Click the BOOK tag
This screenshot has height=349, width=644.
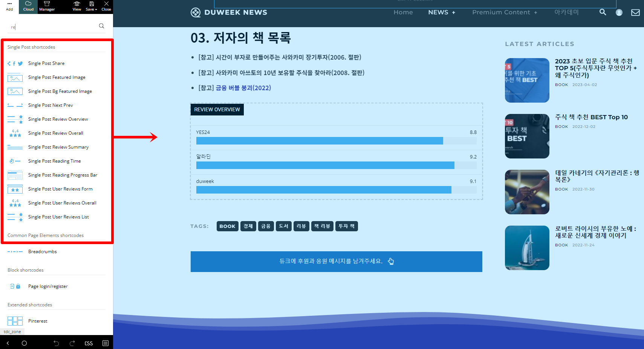tap(227, 226)
